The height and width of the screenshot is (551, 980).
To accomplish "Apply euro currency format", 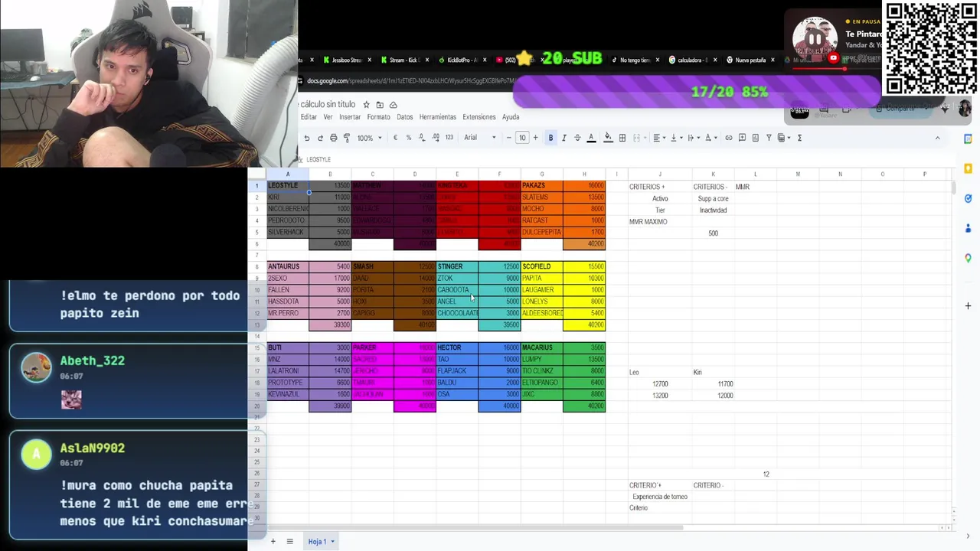I will click(395, 138).
